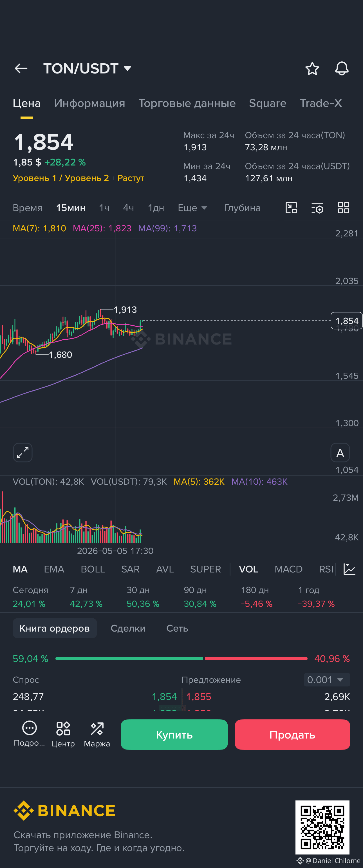This screenshot has width=363, height=868.
Task: Expand the Еще intervals dropdown
Action: coord(192,208)
